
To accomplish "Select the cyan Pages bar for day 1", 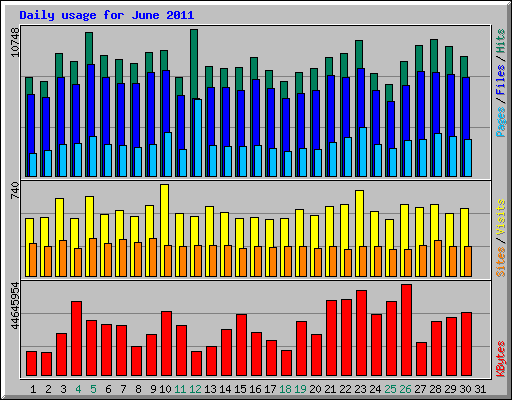I will pyautogui.click(x=33, y=165).
